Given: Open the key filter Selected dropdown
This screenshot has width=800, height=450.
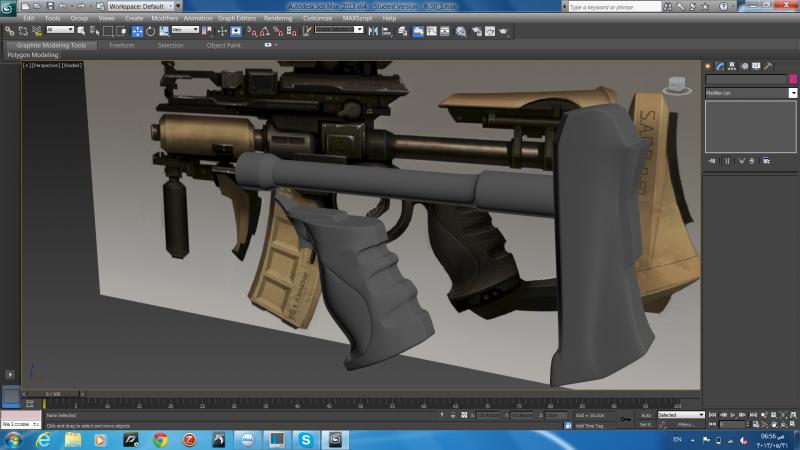Looking at the screenshot, I should pos(681,415).
